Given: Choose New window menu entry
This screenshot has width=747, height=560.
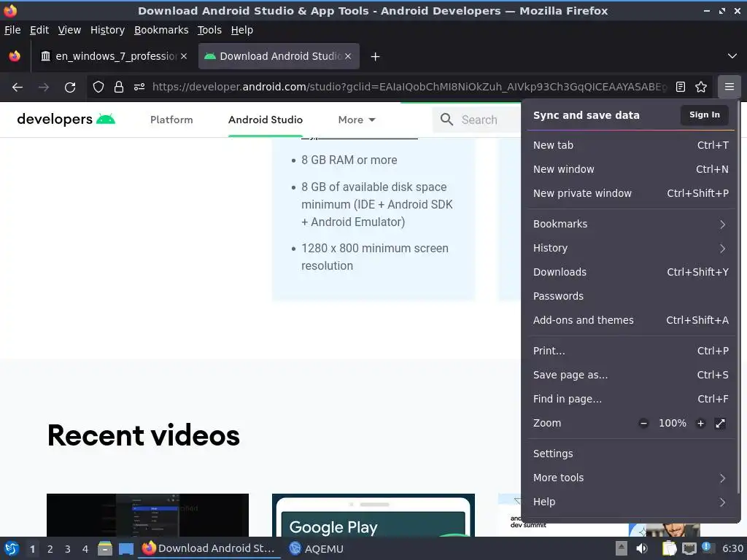Looking at the screenshot, I should pyautogui.click(x=631, y=169).
